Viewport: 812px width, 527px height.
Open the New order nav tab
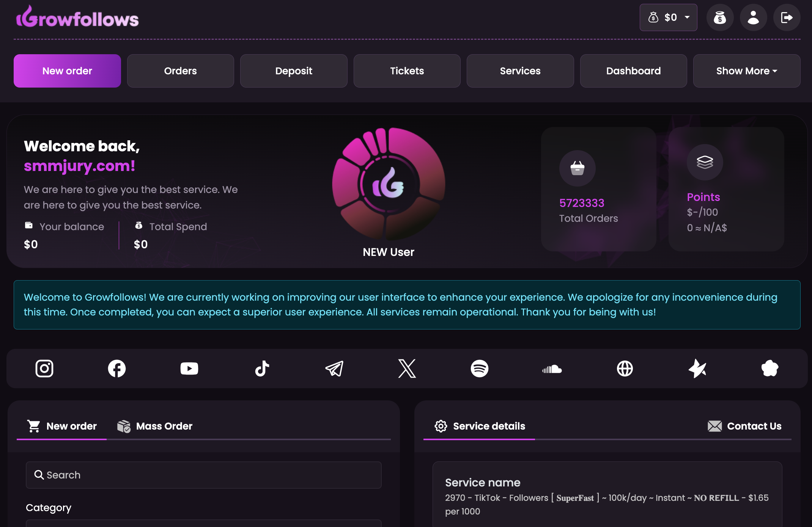point(67,71)
